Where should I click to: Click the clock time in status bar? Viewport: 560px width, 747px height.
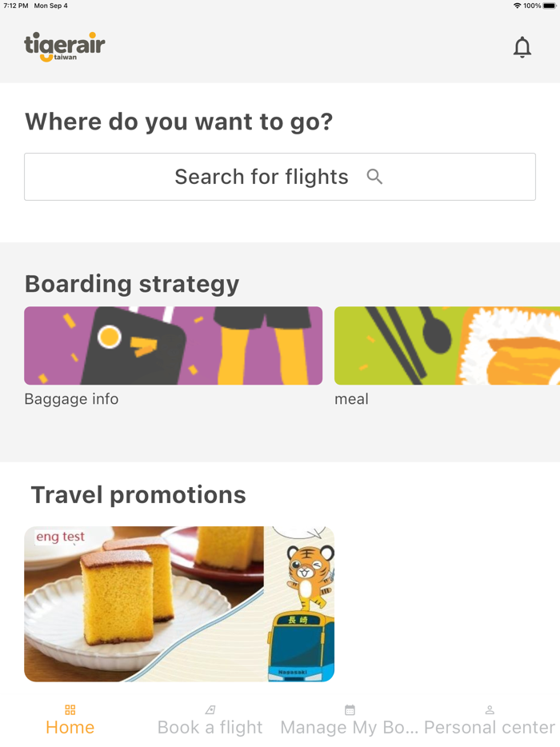click(16, 5)
